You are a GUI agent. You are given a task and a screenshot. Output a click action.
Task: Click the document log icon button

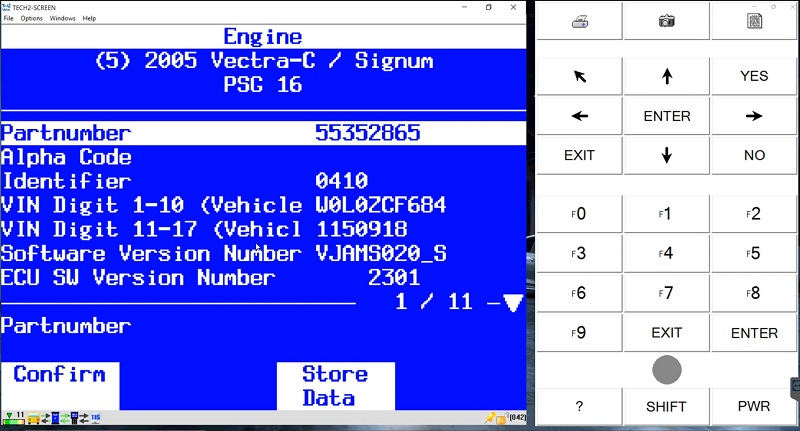755,20
